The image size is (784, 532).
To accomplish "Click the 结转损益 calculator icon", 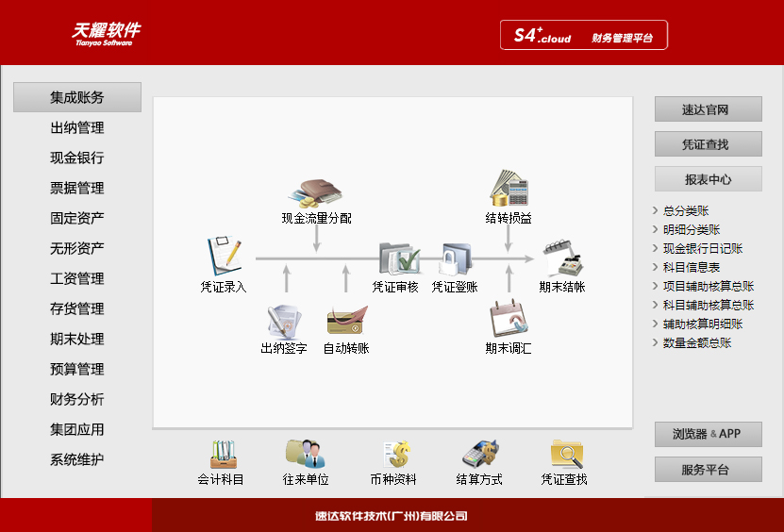I will click(509, 190).
